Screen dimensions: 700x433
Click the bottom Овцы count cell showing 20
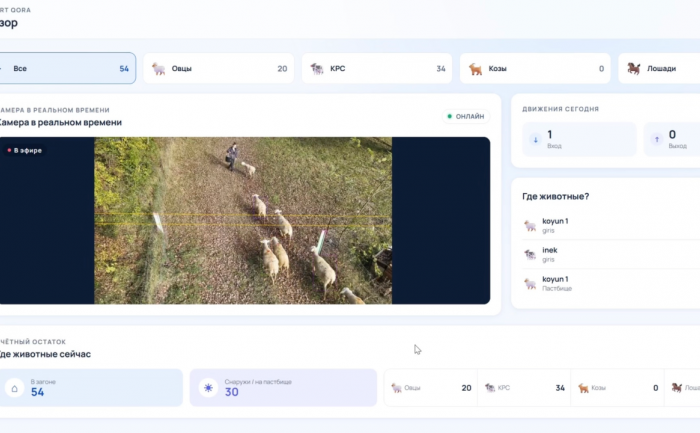point(431,388)
